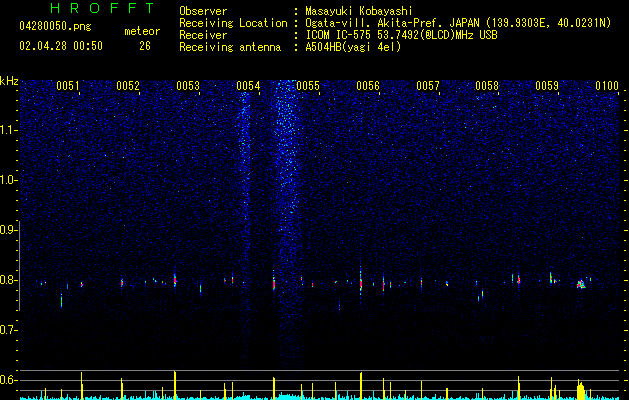This screenshot has height=400, width=629.
Task: Click the 0054 time marker
Action: pyautogui.click(x=248, y=86)
